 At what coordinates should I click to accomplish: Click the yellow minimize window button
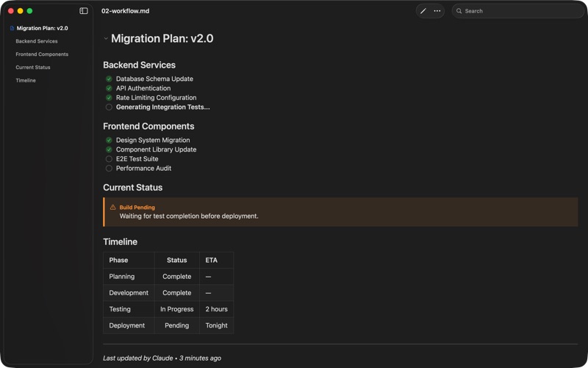21,11
